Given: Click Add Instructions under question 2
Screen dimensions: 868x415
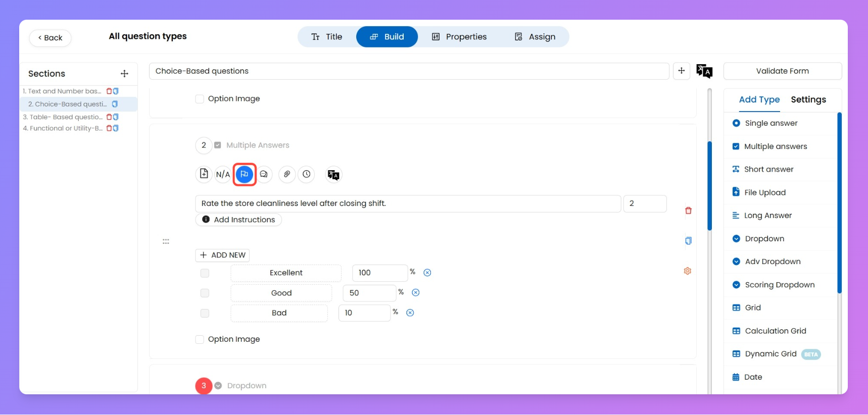Looking at the screenshot, I should (238, 220).
